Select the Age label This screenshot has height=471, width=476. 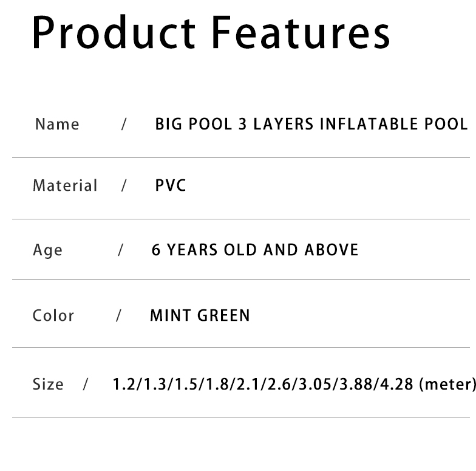click(x=47, y=250)
